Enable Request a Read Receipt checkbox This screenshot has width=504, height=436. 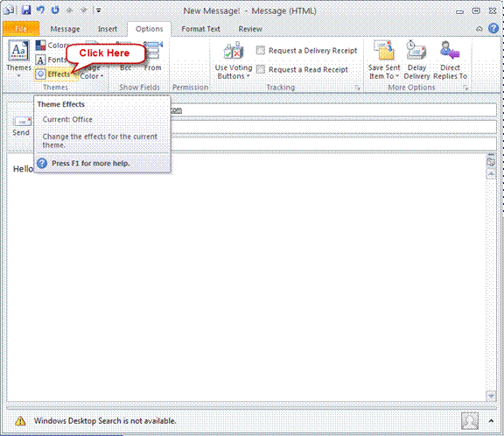coord(261,69)
